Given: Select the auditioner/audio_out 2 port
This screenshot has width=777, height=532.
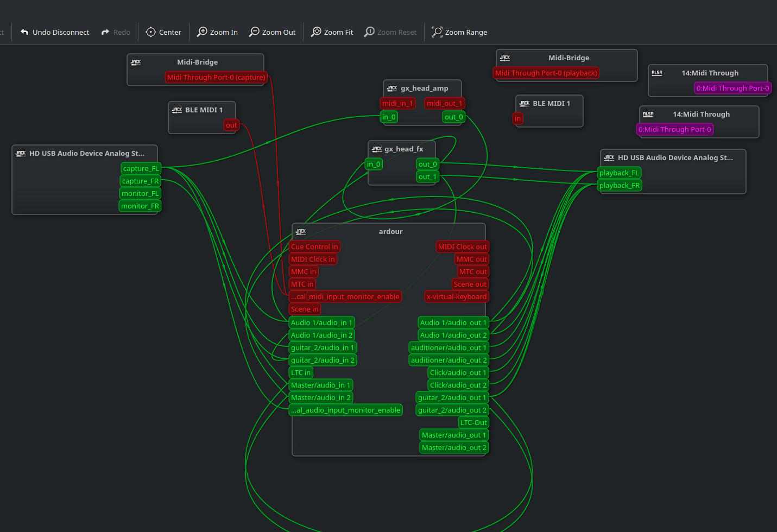Looking at the screenshot, I should (x=449, y=360).
